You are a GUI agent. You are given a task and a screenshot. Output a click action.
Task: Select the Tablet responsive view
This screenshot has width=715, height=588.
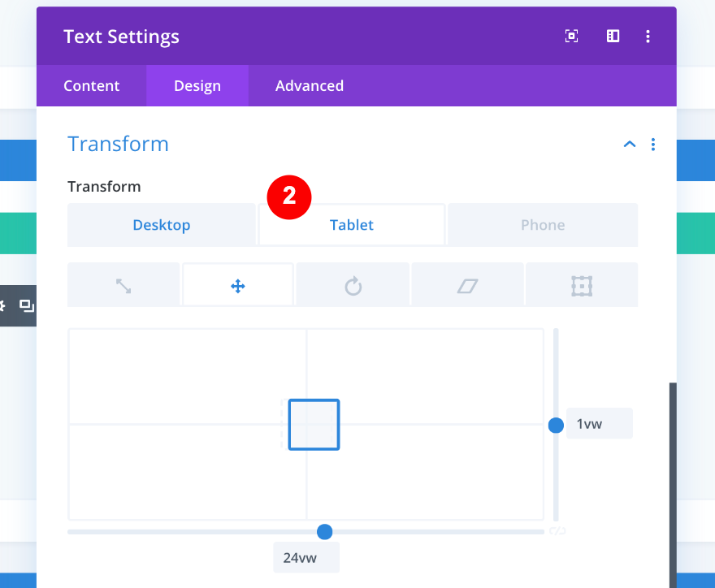coord(351,224)
